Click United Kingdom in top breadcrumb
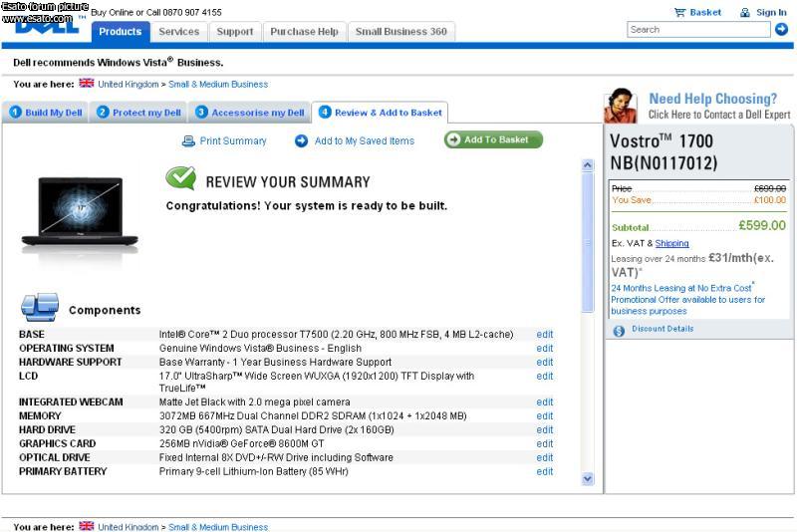 click(x=129, y=85)
